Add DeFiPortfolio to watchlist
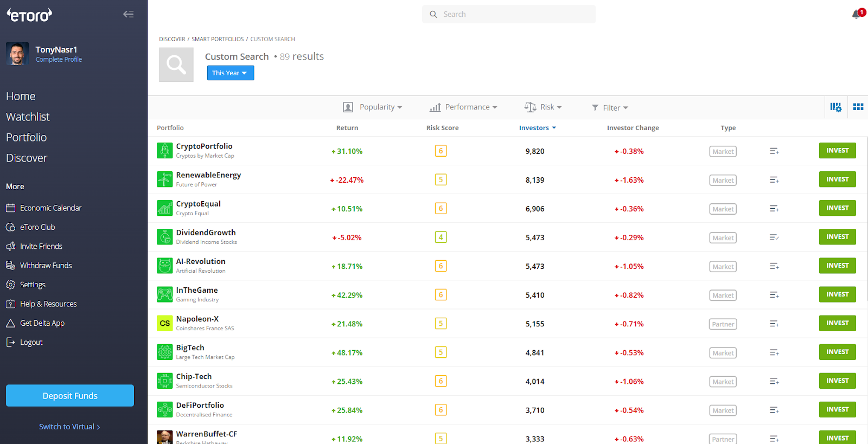868x444 pixels. click(774, 410)
